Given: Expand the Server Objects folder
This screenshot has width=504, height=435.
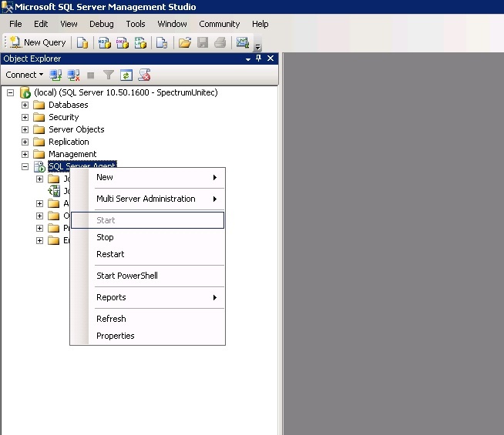Looking at the screenshot, I should (x=25, y=129).
